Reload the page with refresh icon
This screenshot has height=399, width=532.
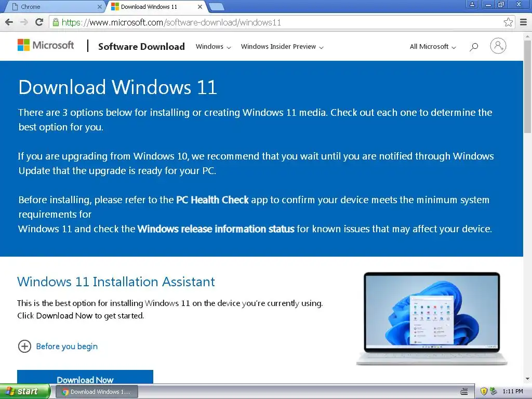39,22
